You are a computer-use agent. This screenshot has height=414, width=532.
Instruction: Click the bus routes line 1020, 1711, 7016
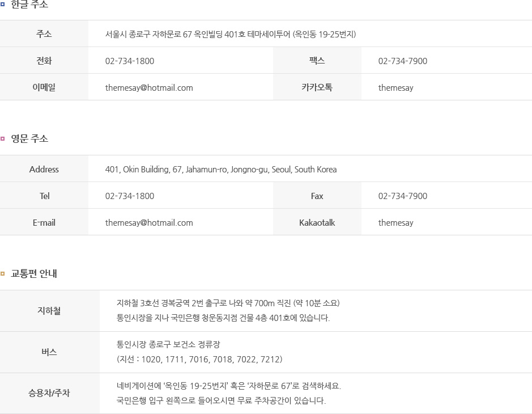(199, 360)
